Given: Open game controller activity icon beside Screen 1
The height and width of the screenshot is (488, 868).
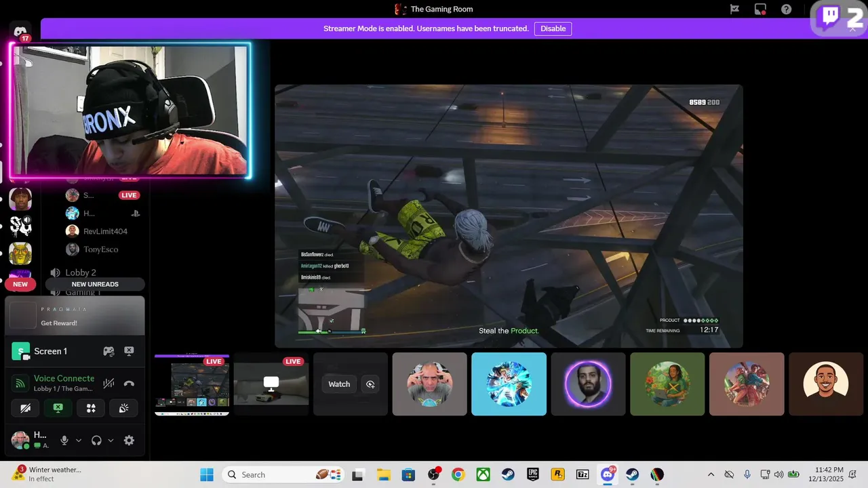Looking at the screenshot, I should 108,351.
